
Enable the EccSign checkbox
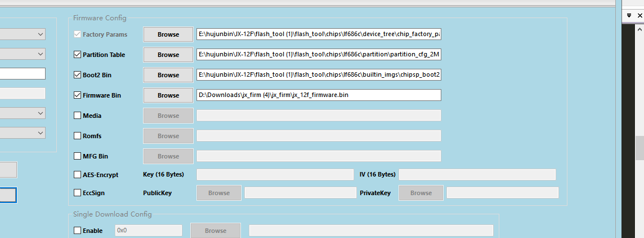78,193
